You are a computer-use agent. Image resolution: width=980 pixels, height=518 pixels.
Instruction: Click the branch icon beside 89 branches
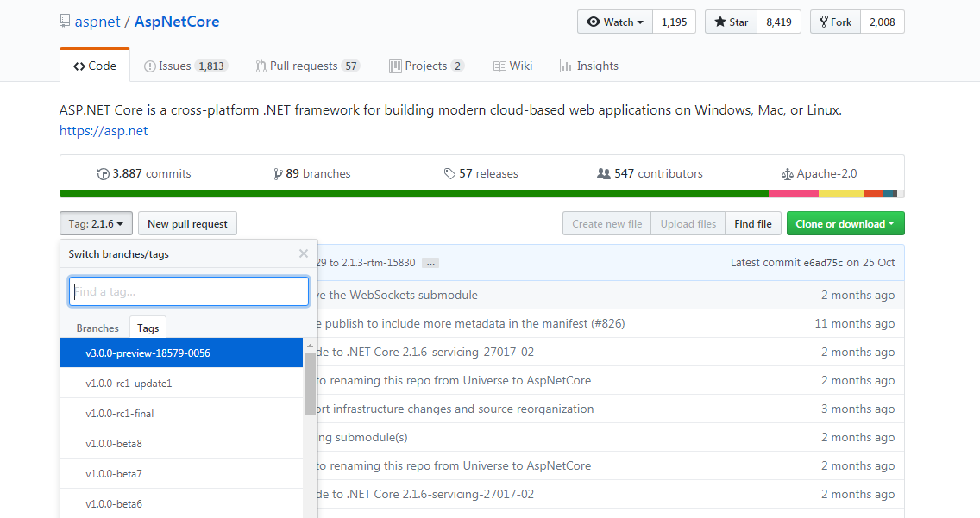coord(278,174)
